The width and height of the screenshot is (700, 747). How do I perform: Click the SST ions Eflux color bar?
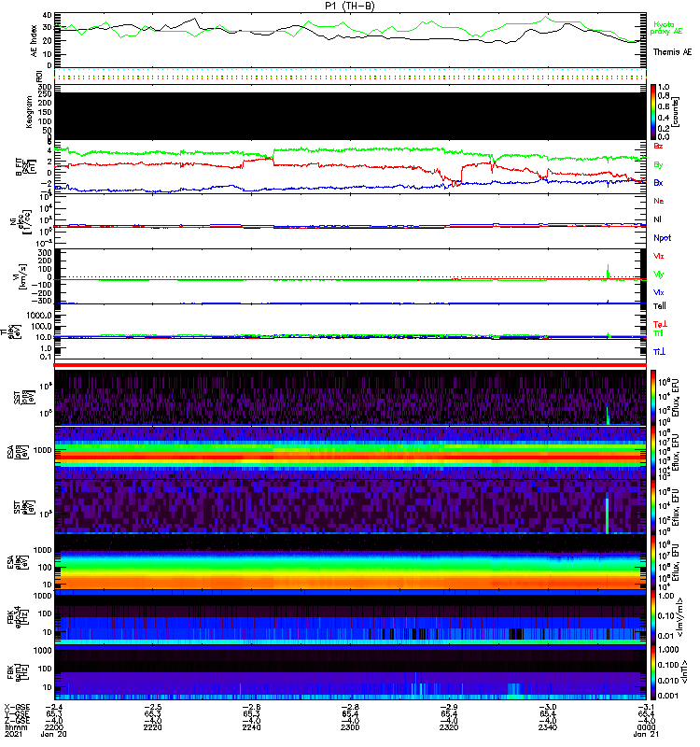653,398
